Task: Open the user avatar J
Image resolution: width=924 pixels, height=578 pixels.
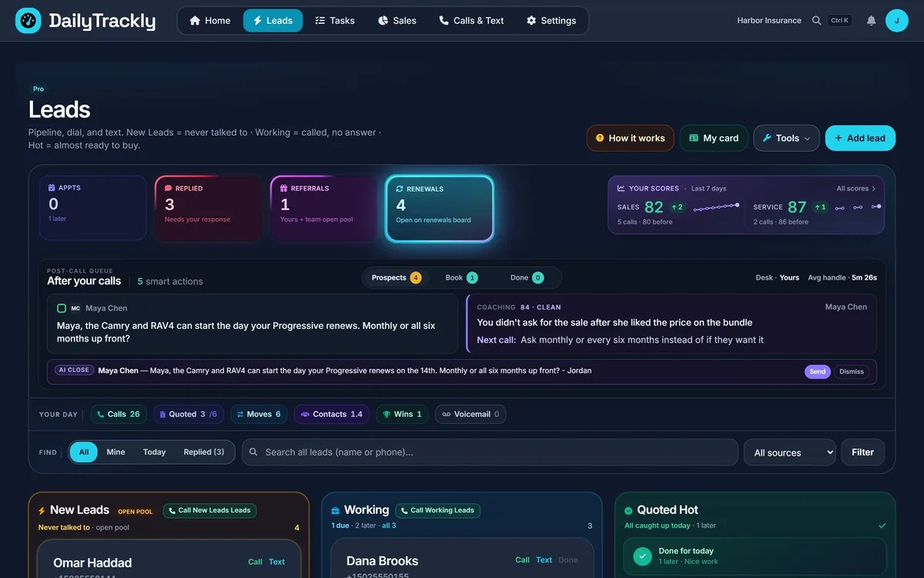Action: 897,21
